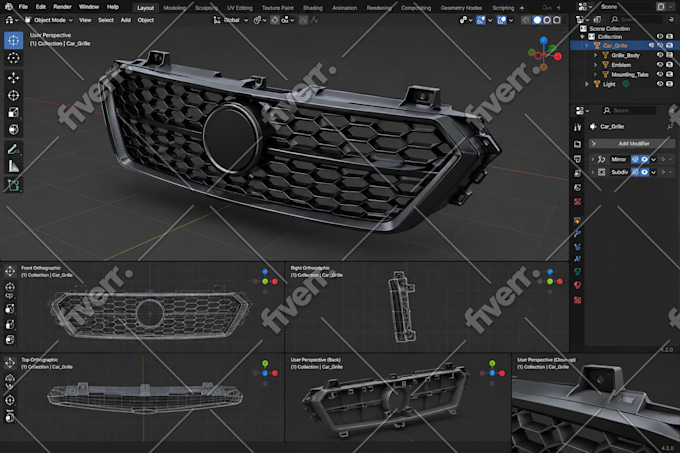Viewport: 680px width, 453px height.
Task: Select the Transform tool in main viewport toolbar
Action: coord(13,130)
